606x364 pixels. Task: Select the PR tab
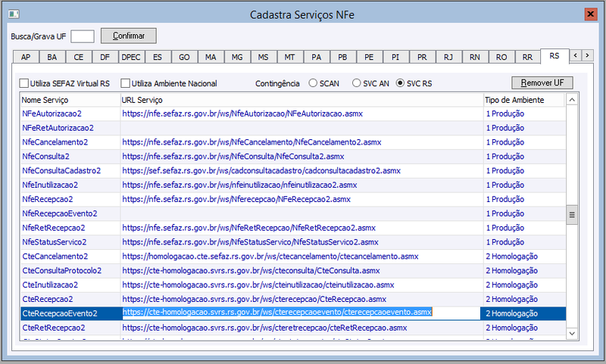pos(422,57)
